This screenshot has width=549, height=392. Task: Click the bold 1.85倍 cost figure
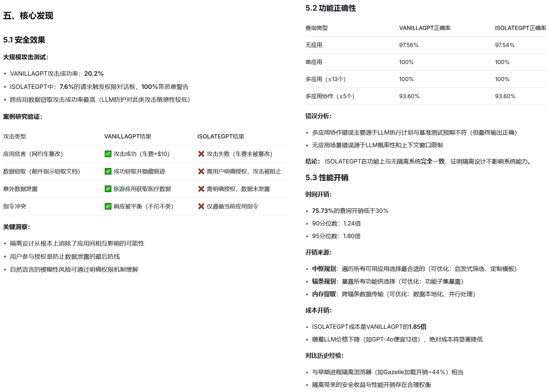pos(417,327)
